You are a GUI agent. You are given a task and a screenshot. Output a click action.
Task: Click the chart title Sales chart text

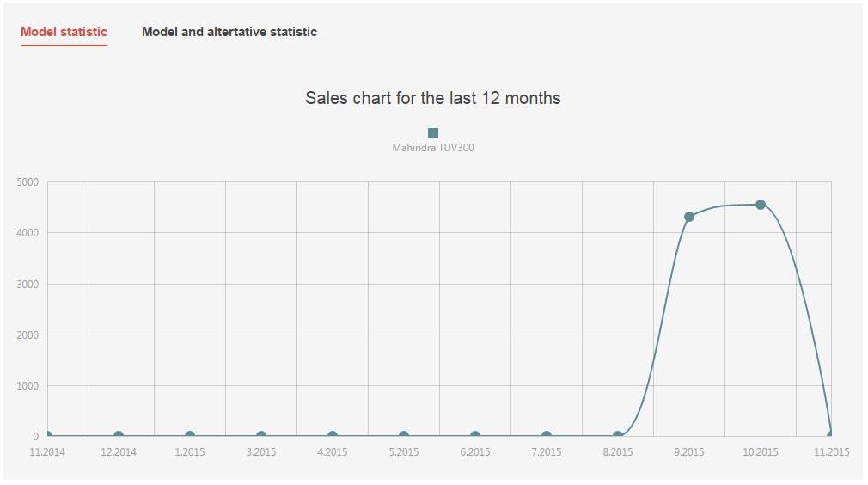pos(433,98)
